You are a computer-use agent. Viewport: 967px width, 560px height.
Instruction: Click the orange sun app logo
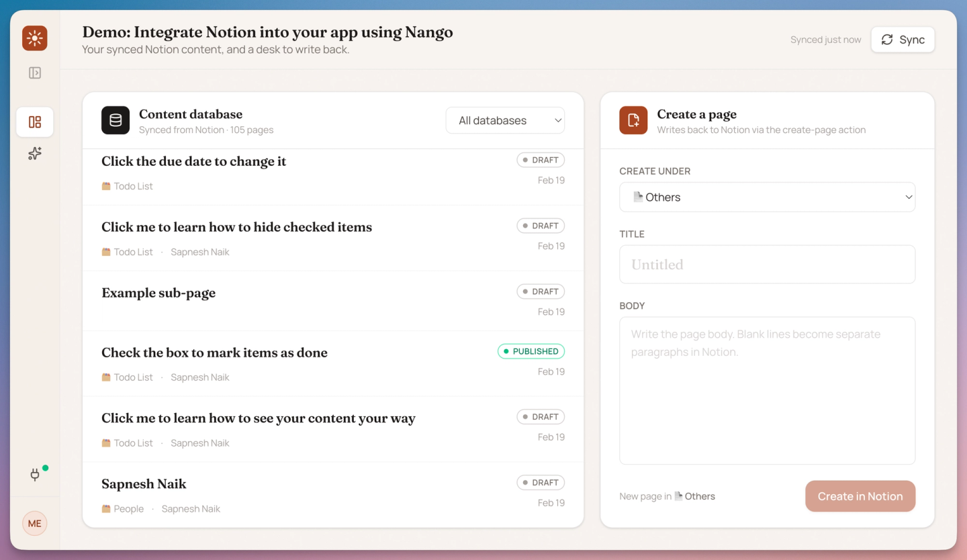pos(35,38)
